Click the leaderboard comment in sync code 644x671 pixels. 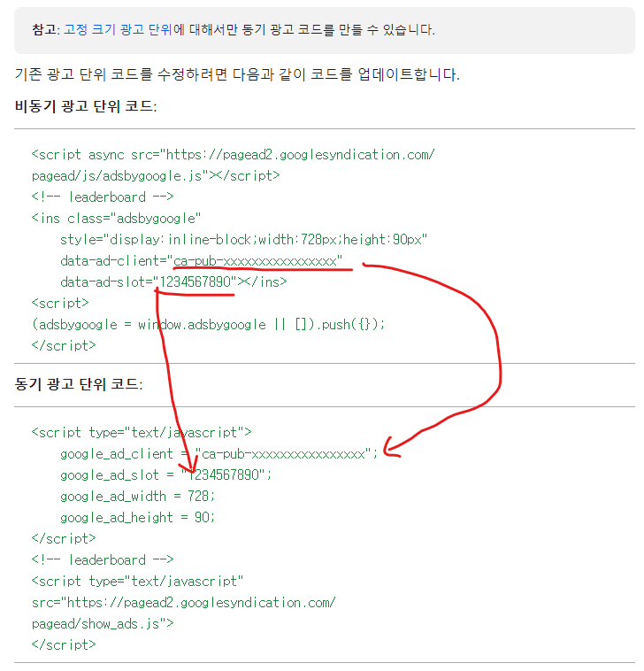tap(103, 559)
